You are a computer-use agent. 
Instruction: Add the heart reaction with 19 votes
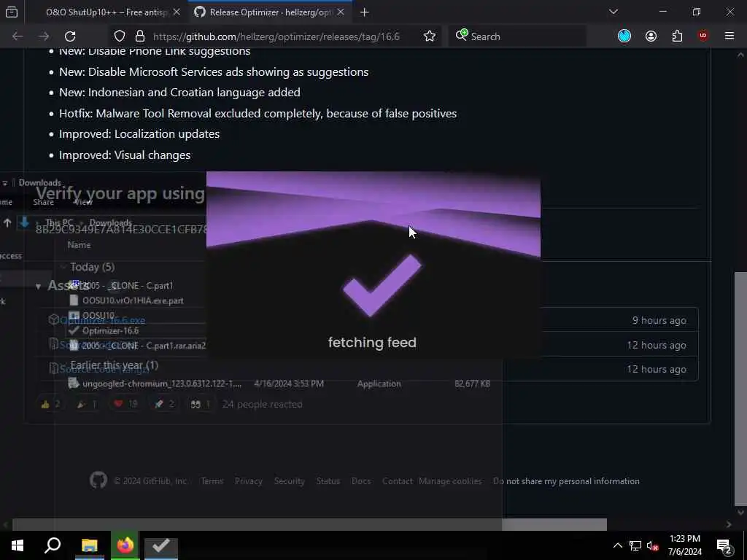[125, 404]
